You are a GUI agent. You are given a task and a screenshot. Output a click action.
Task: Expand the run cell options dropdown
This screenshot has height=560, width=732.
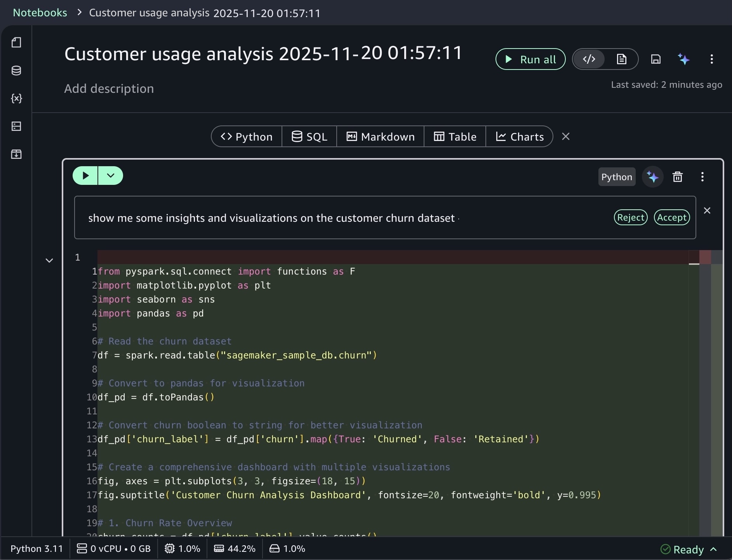(x=111, y=176)
